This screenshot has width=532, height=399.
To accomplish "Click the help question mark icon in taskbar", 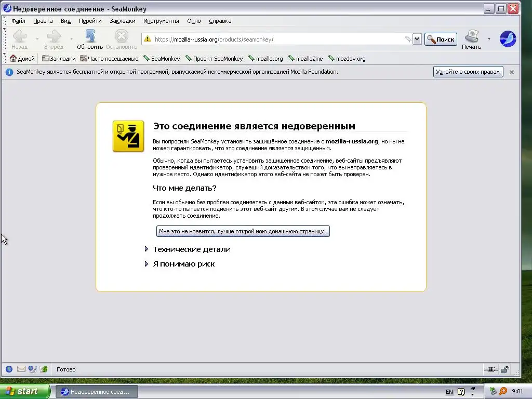I will 461,392.
